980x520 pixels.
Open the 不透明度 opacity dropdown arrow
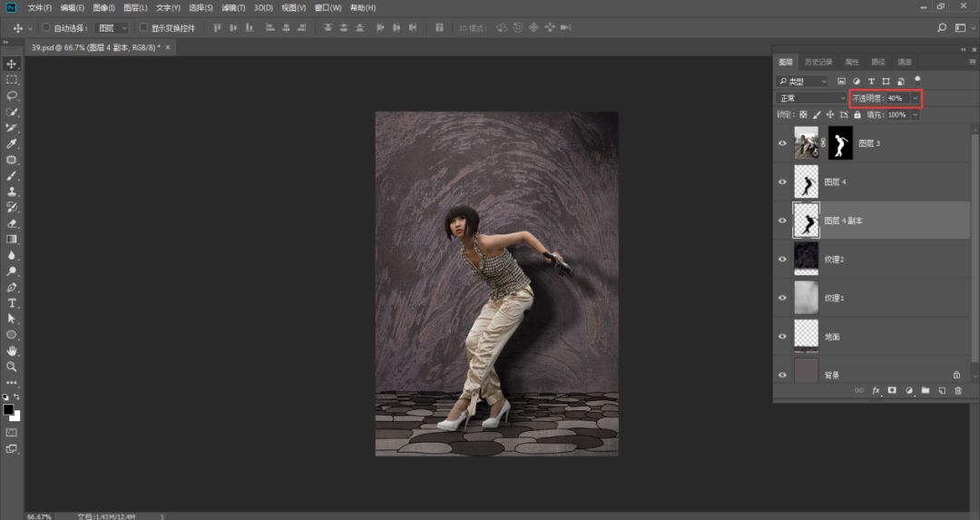click(915, 98)
